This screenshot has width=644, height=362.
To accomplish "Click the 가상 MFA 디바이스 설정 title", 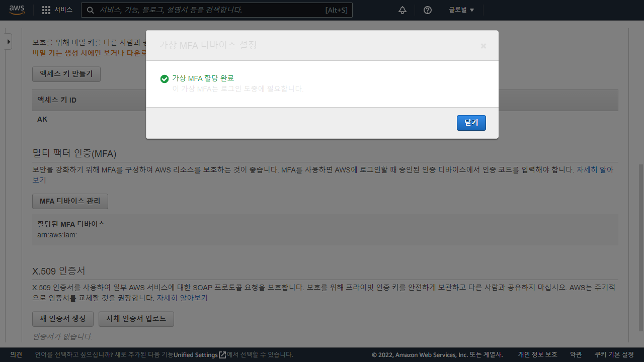I will tap(208, 45).
